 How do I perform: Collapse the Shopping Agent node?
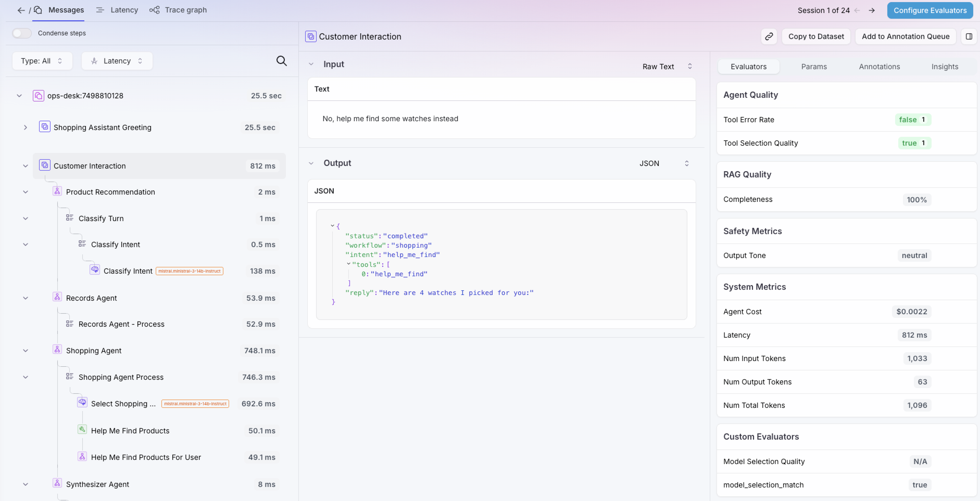(x=26, y=350)
